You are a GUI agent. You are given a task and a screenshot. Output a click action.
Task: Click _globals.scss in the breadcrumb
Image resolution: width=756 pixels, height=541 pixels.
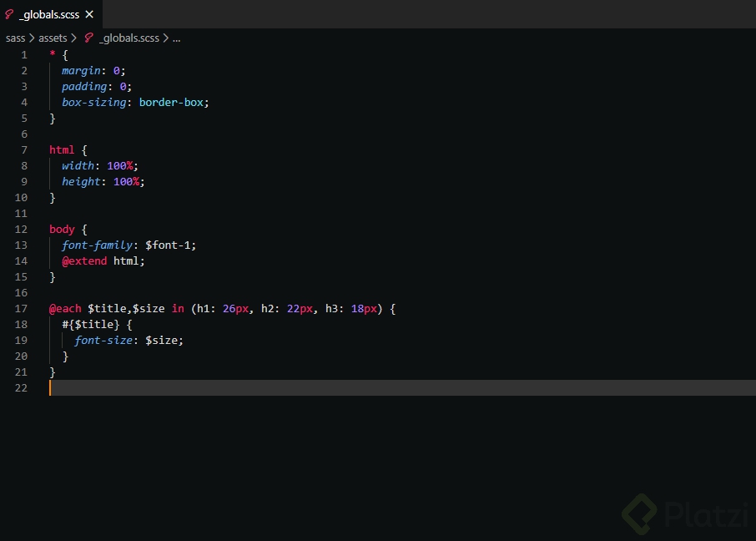tap(129, 38)
